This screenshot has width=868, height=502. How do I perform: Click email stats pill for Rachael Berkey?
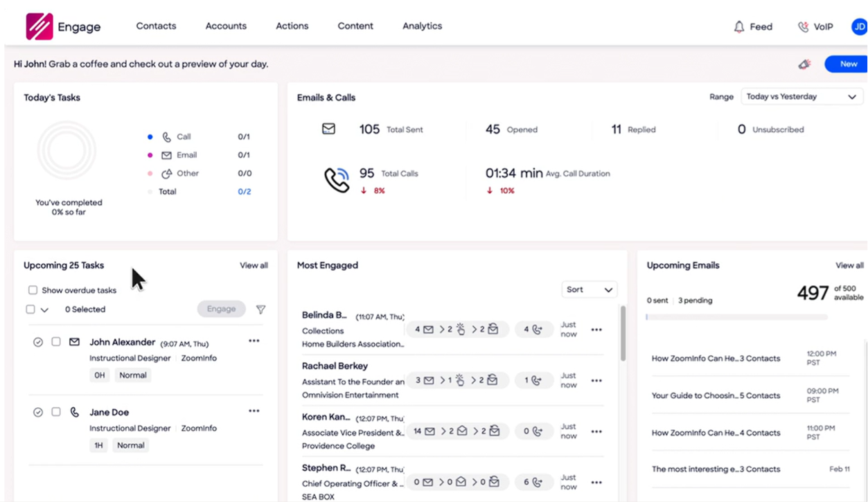point(457,380)
